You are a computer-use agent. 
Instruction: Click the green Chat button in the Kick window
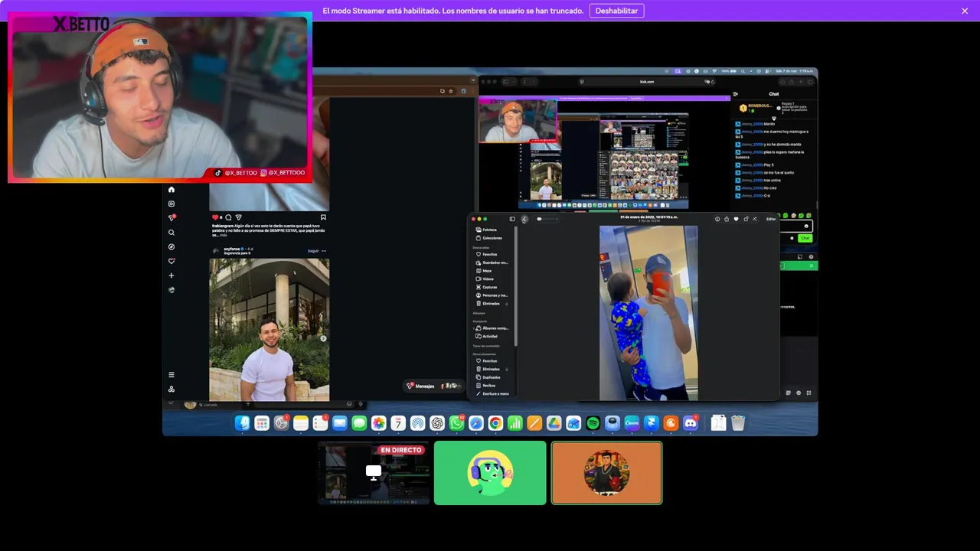pos(805,238)
